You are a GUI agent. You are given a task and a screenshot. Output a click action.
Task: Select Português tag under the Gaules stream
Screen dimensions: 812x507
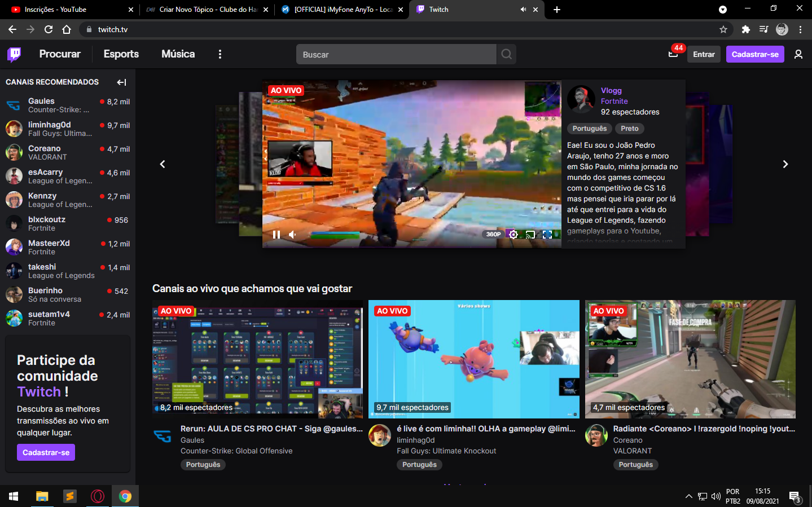coord(203,465)
